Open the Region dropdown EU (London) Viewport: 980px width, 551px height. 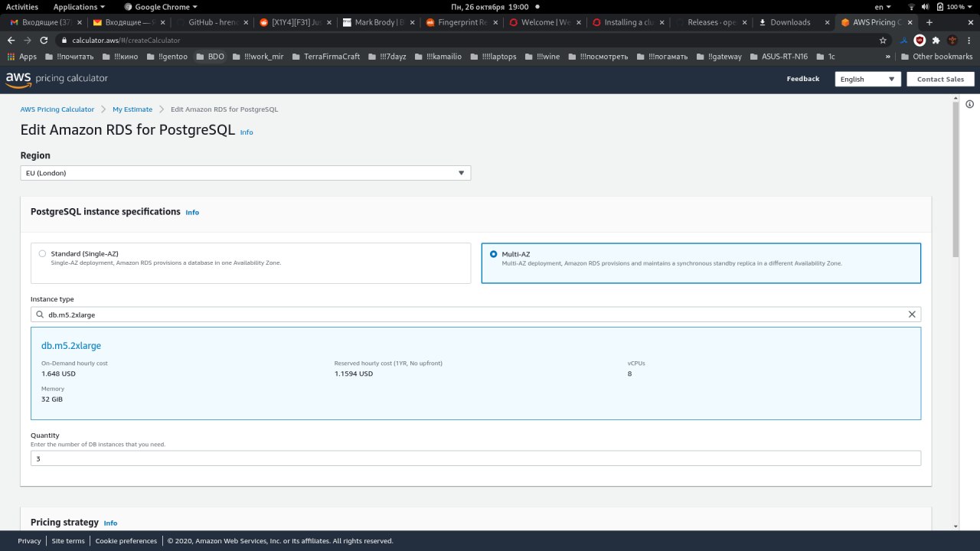coord(246,173)
